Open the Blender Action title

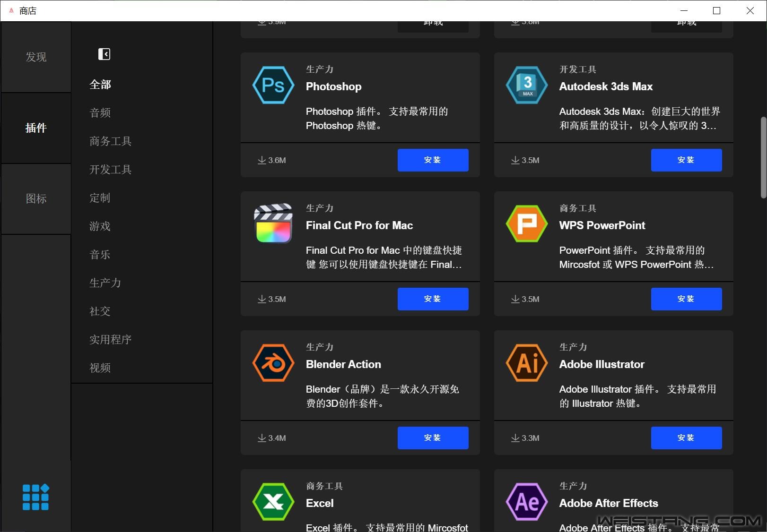click(x=343, y=364)
